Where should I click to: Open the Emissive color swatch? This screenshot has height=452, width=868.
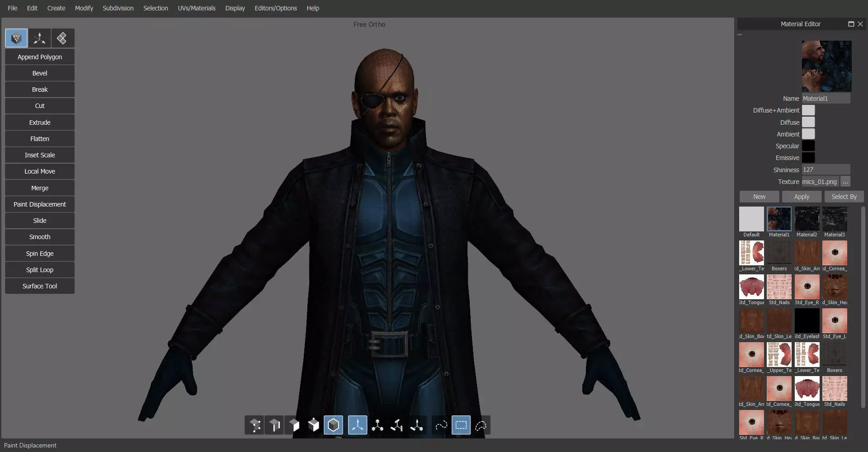[x=808, y=157]
